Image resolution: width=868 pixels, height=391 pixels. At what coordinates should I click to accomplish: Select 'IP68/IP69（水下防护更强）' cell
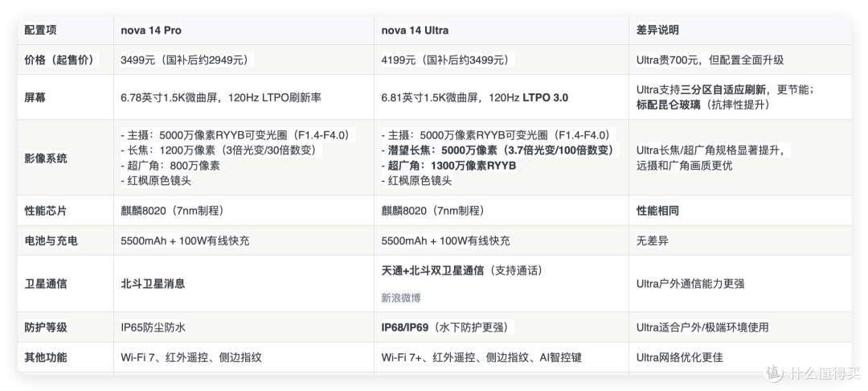pos(448,327)
